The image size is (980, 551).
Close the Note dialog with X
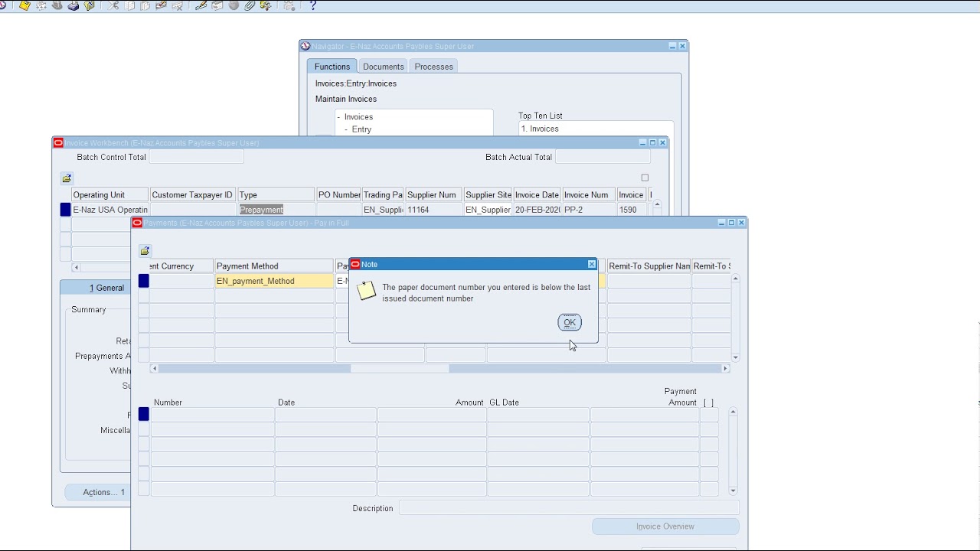pos(591,264)
